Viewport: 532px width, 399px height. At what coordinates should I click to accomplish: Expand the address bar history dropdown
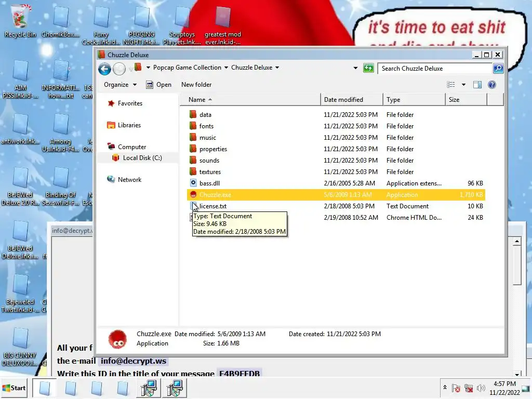tap(355, 68)
